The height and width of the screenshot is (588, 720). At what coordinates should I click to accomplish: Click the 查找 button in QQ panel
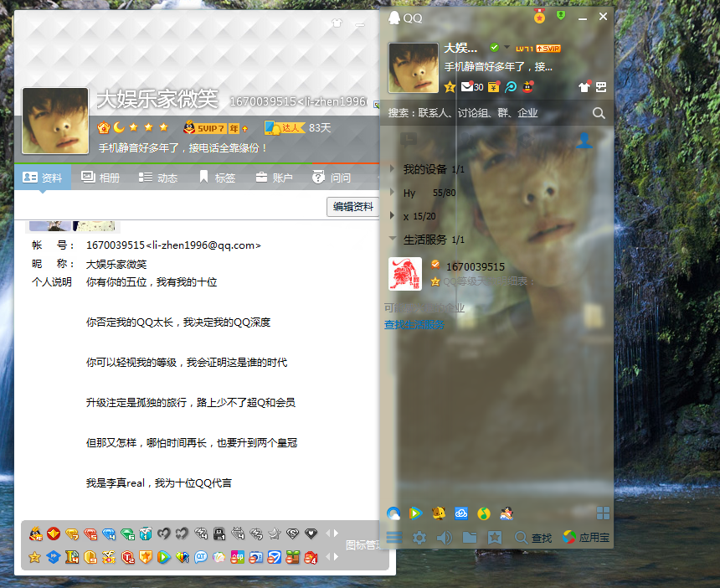pos(533,538)
